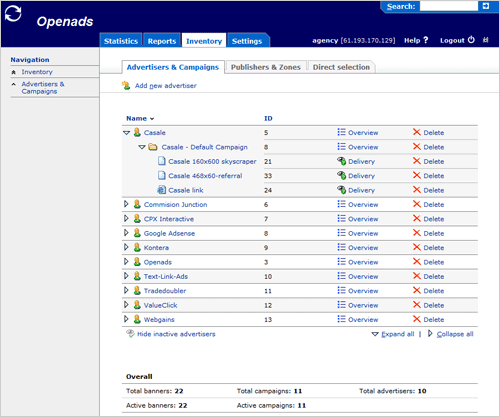Expand the Webgains advertiser
This screenshot has height=417, width=500.
[126, 319]
